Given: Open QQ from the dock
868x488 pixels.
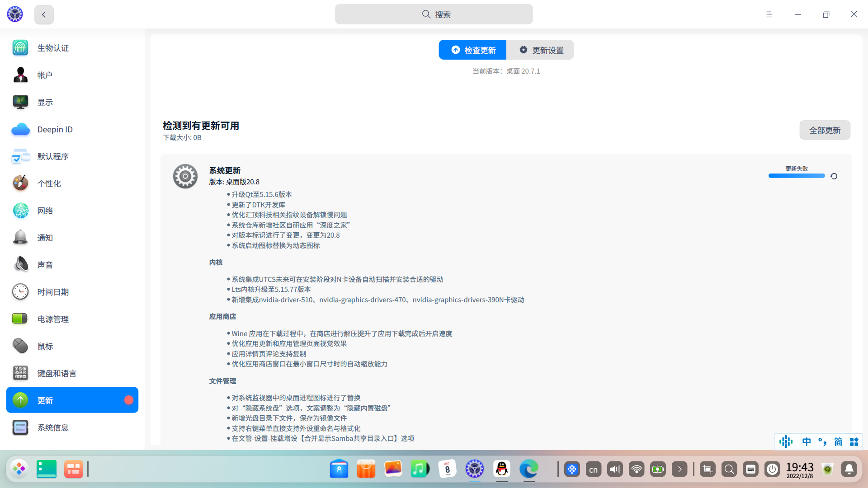Looking at the screenshot, I should point(502,469).
